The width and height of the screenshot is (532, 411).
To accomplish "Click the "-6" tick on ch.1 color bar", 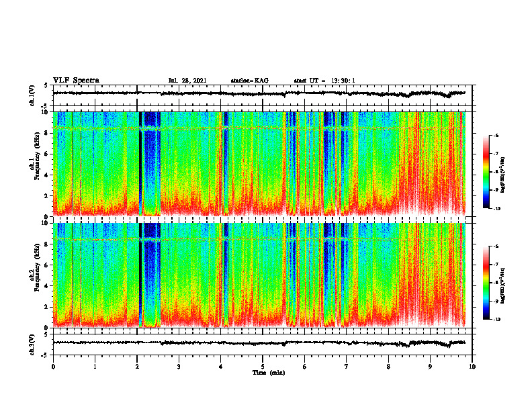I will (x=496, y=135).
